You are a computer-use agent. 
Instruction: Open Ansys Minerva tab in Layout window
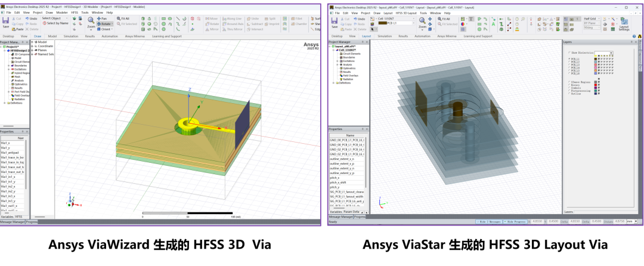coord(447,36)
